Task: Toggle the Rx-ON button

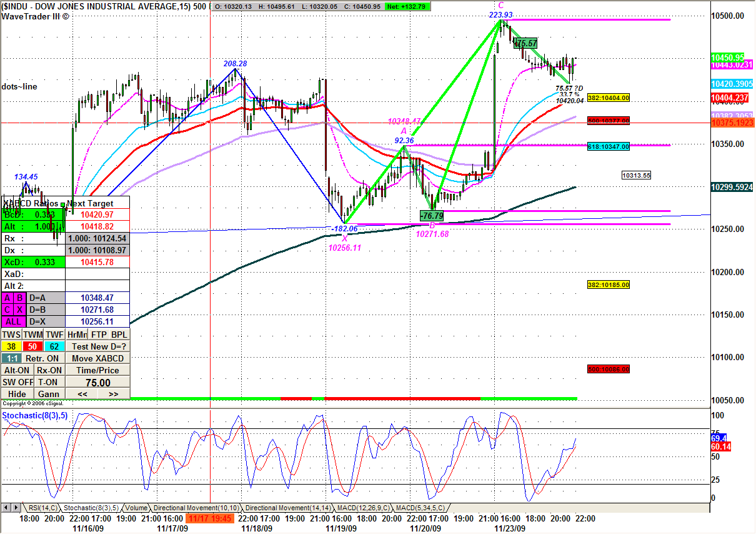Action: click(49, 370)
